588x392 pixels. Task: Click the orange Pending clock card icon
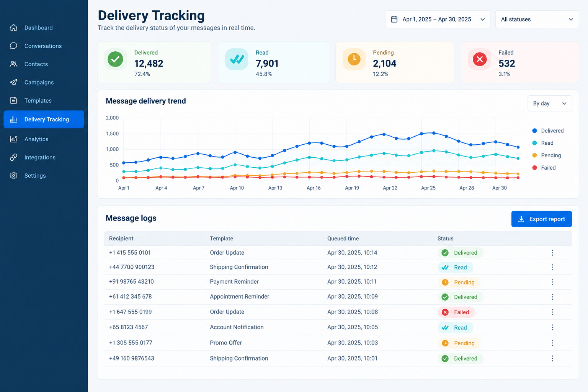tap(354, 59)
